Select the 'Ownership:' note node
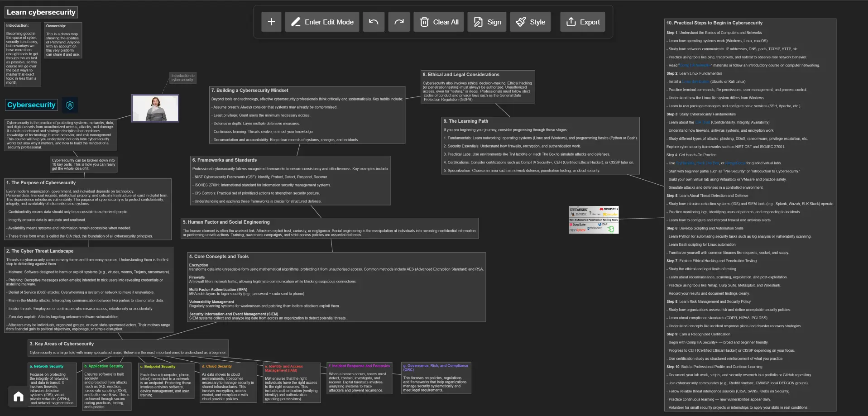Screen dimensions: 868x416 63,40
